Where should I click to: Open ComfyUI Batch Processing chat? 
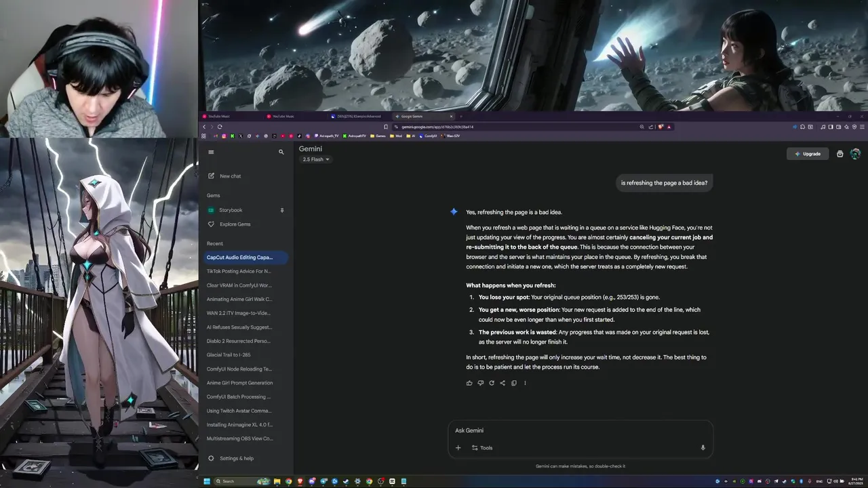pos(239,397)
